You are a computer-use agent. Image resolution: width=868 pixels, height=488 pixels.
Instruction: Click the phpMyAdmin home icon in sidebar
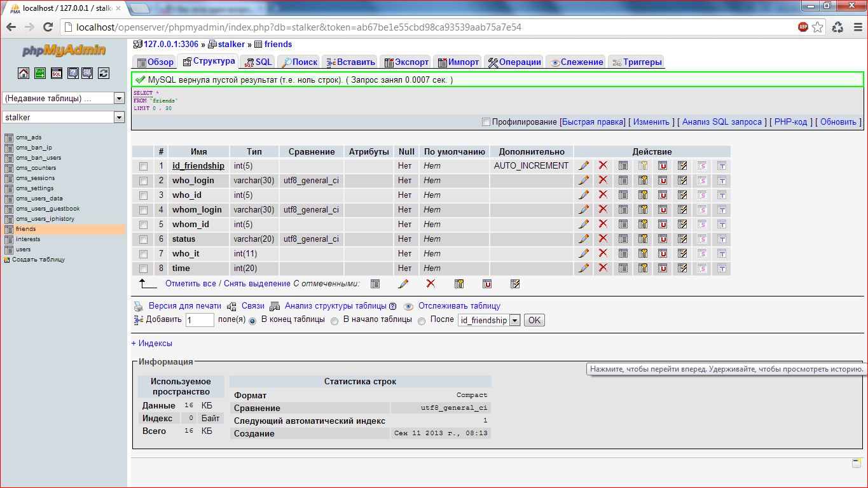coord(24,73)
